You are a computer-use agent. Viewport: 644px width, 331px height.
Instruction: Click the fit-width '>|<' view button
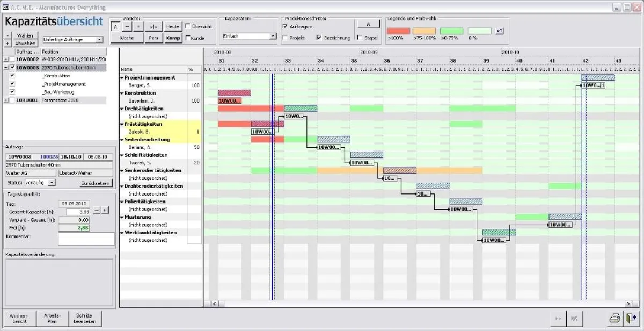pos(153,26)
